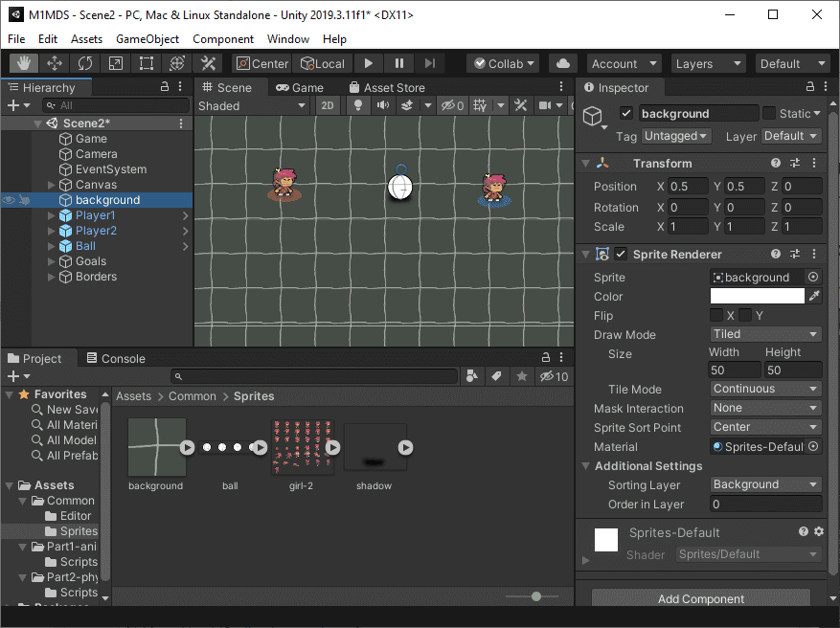Click the Add Component button
840x628 pixels.
(x=701, y=599)
